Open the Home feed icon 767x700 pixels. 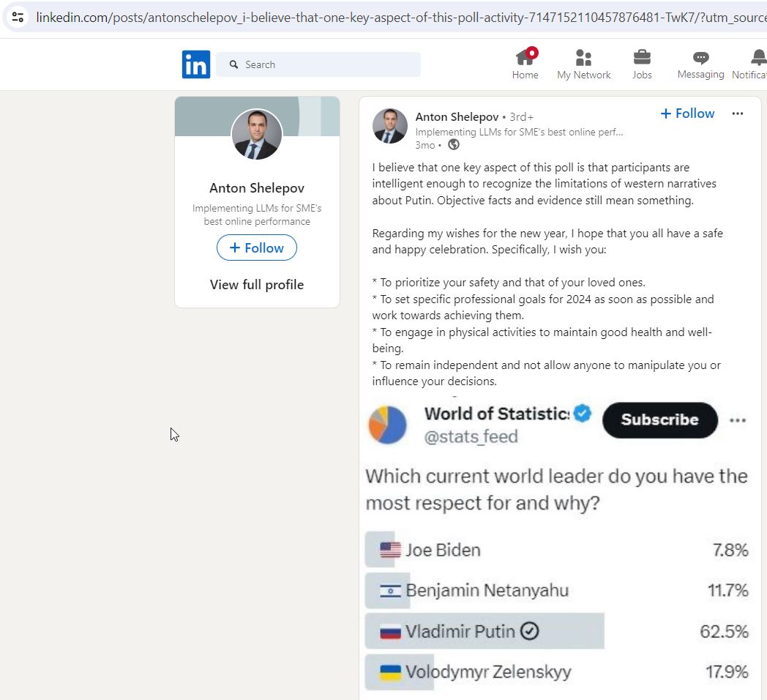tap(525, 57)
